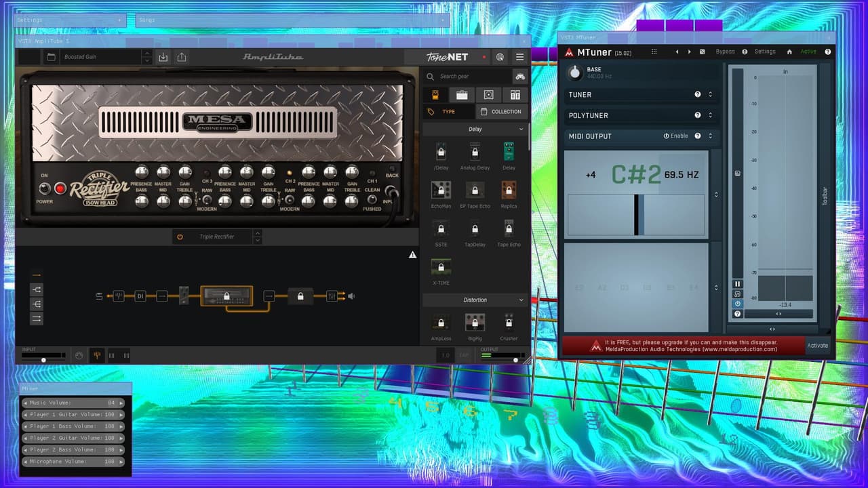
Task: Open MTuner Settings
Action: 765,52
